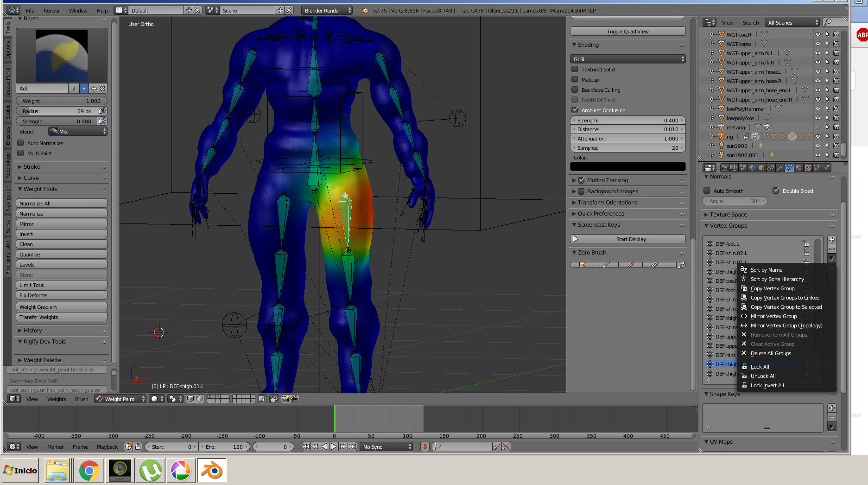Choose Sort by Name in the context menu
Image resolution: width=868 pixels, height=485 pixels.
[x=766, y=270]
